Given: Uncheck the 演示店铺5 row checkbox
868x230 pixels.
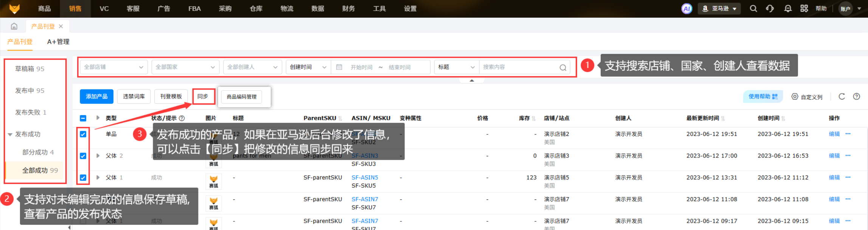Looking at the screenshot, I should tap(83, 178).
